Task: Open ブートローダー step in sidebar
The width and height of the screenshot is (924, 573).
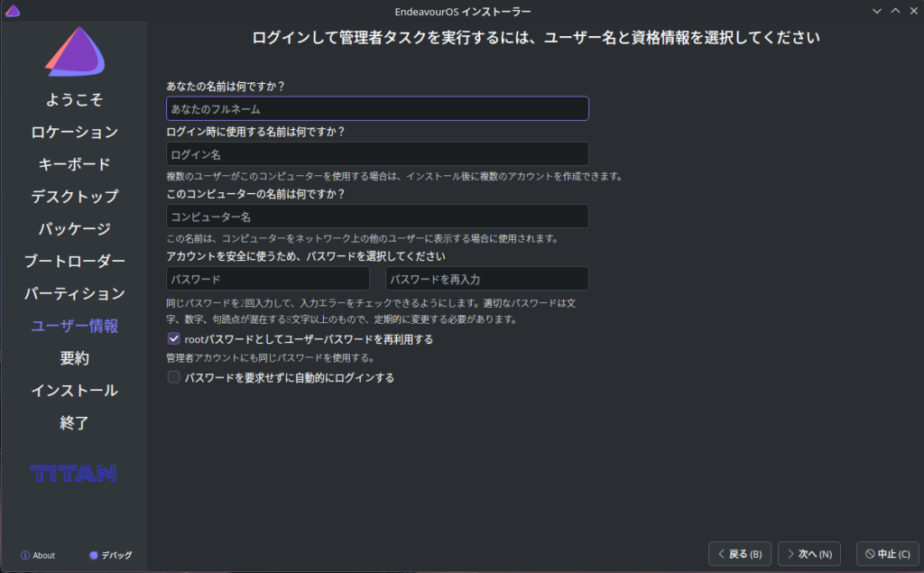Action: (74, 261)
